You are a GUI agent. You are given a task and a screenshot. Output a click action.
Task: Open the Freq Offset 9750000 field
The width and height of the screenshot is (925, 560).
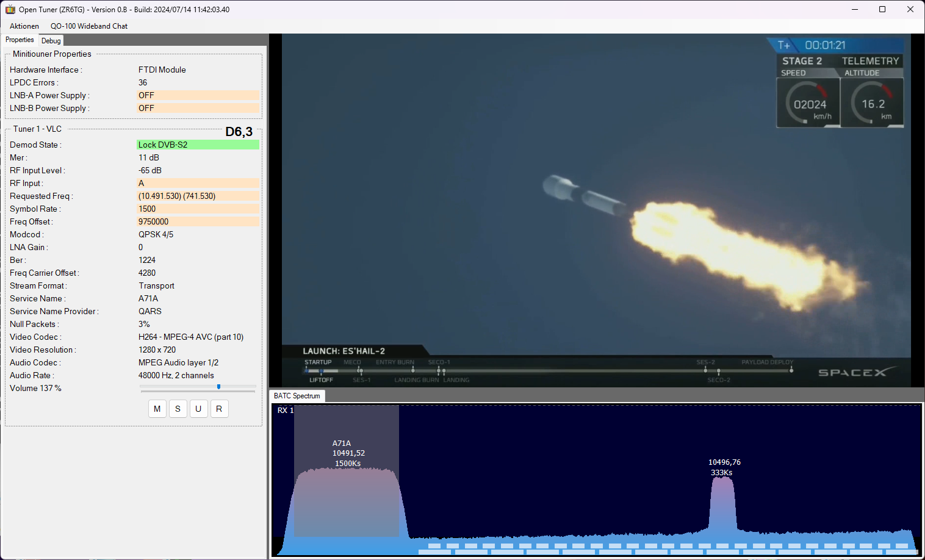(198, 221)
